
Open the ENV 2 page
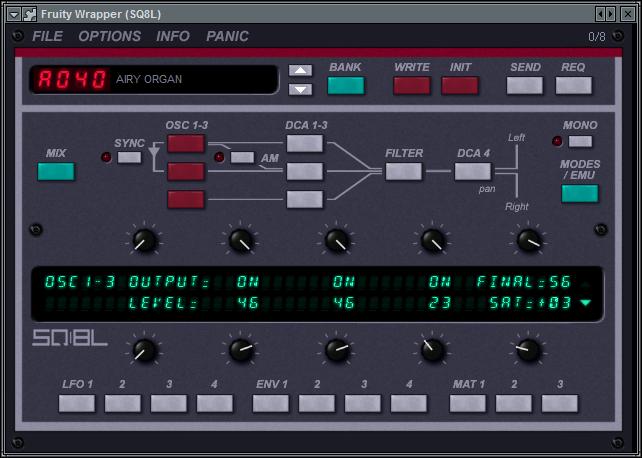[x=316, y=404]
